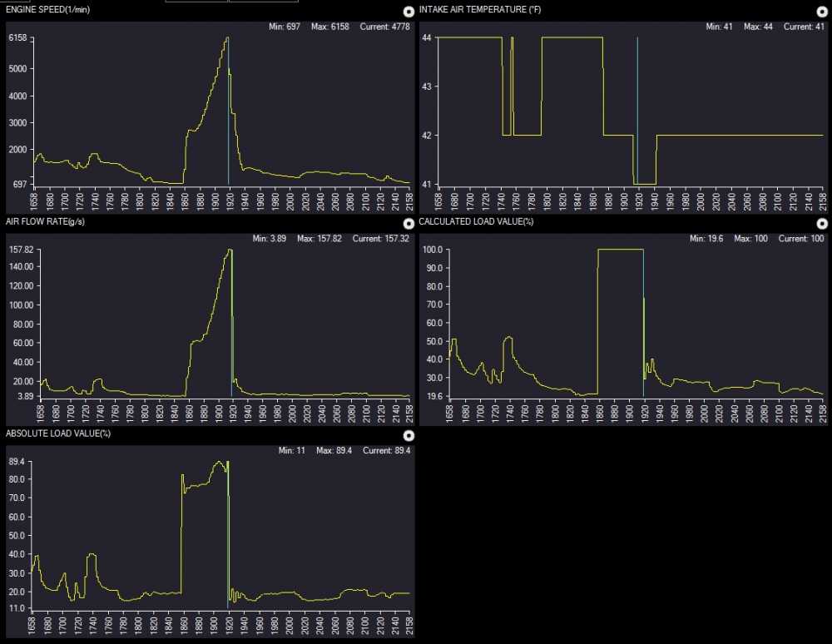This screenshot has width=832, height=644.
Task: Click the Intake Air Temperature round options icon
Action: point(822,12)
